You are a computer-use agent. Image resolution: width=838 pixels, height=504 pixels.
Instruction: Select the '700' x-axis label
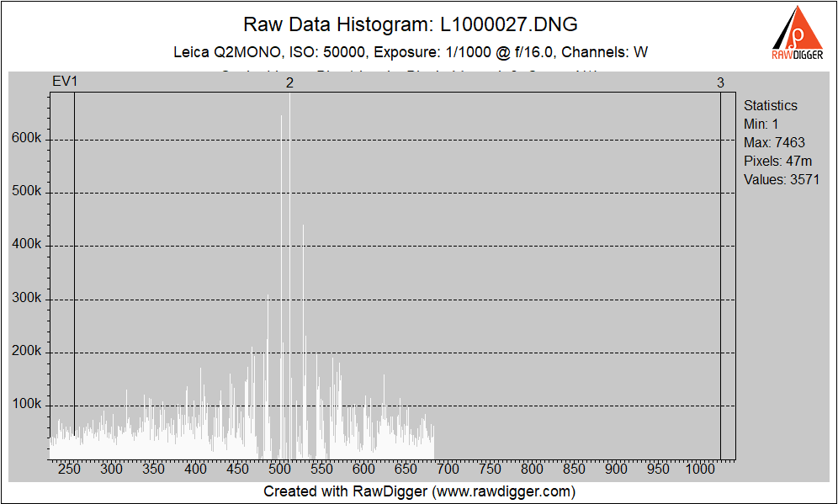pyautogui.click(x=448, y=470)
